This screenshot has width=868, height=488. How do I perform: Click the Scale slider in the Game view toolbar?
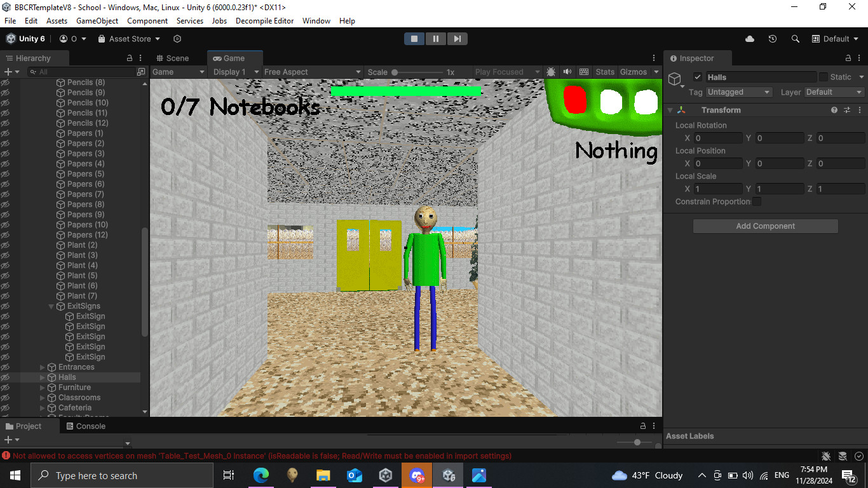click(x=395, y=72)
